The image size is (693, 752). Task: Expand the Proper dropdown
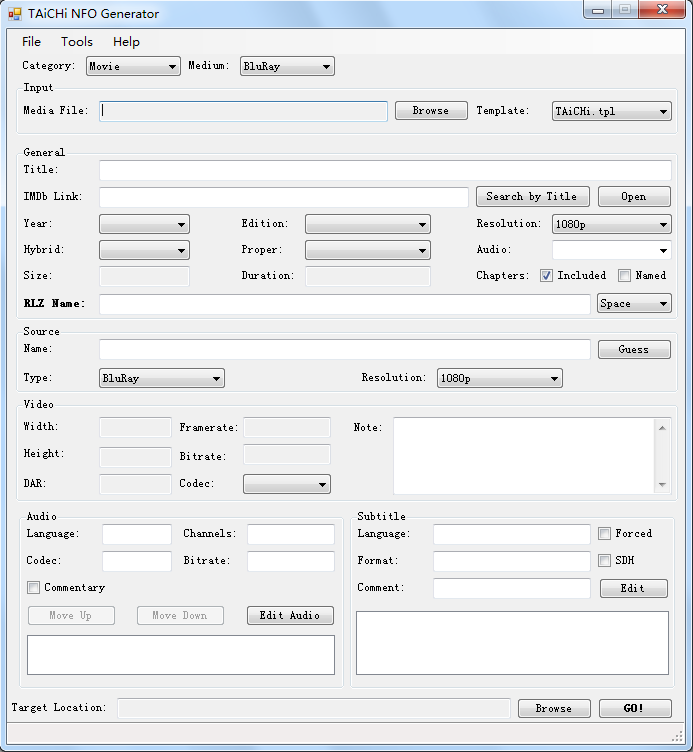368,250
